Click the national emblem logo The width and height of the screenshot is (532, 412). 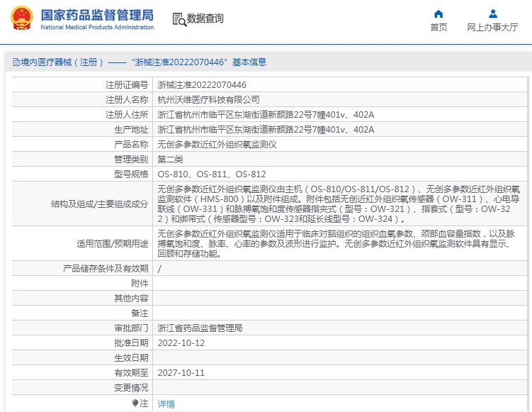pyautogui.click(x=22, y=18)
